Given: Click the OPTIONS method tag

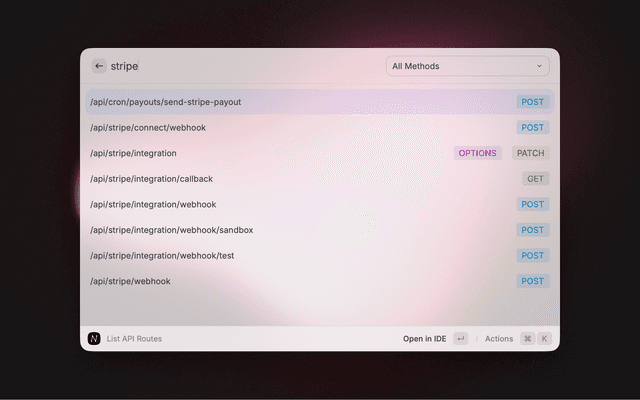Looking at the screenshot, I should [477, 153].
